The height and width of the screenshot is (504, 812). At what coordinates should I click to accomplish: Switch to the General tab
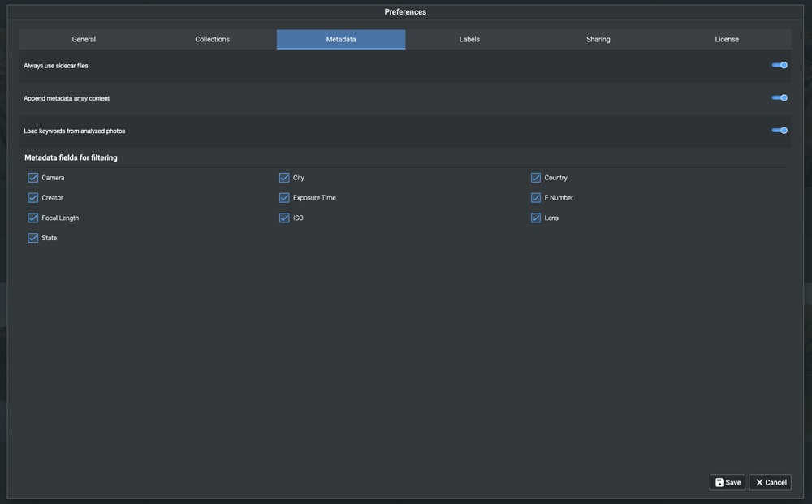[84, 39]
